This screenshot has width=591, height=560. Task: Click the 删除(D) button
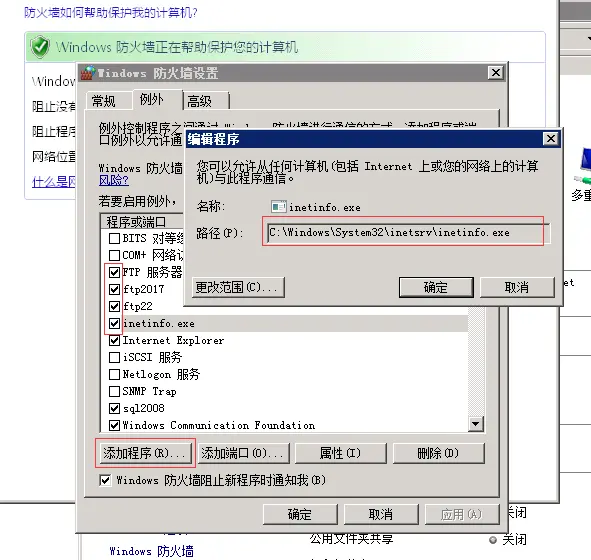point(438,453)
